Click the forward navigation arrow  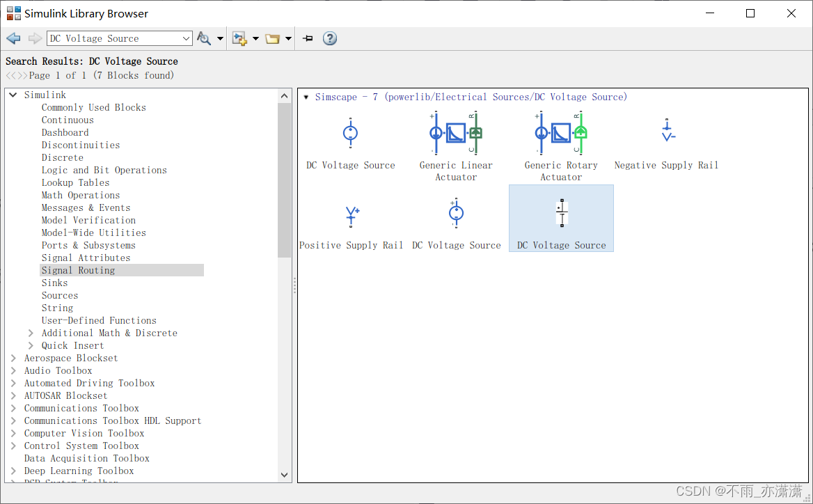click(x=35, y=38)
